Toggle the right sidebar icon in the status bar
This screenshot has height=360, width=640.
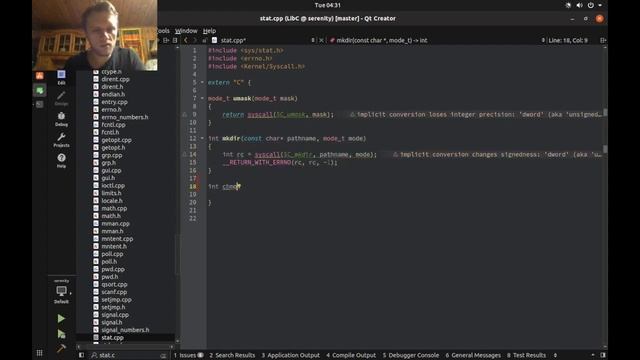pos(603,355)
